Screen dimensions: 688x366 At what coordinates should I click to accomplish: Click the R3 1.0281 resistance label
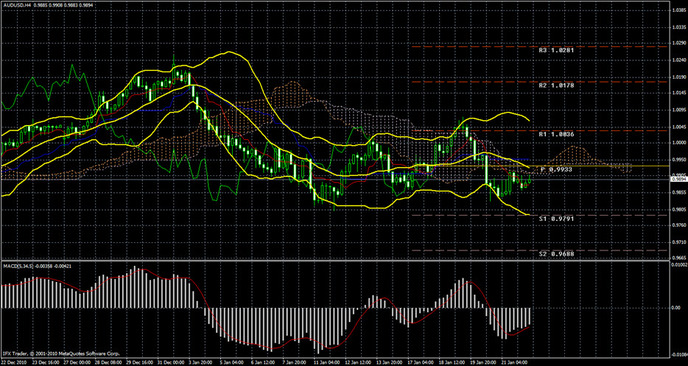[556, 50]
